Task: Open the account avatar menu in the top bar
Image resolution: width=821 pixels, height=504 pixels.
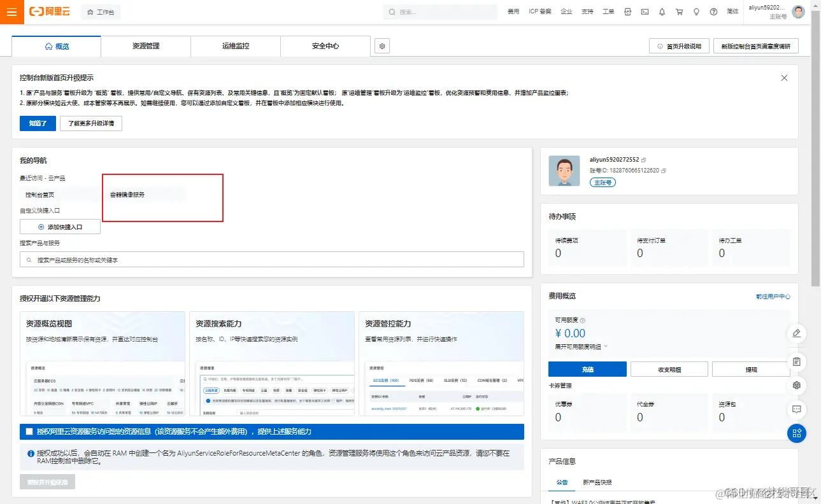Action: [798, 12]
